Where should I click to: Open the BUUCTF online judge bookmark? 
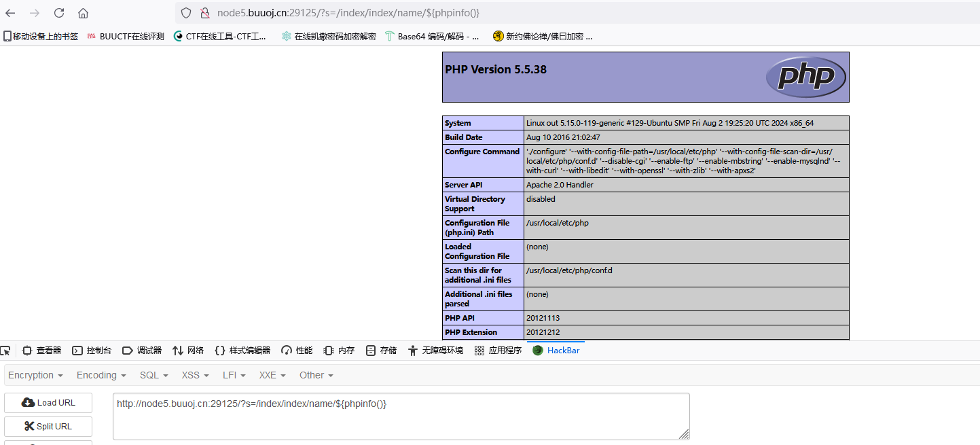126,37
